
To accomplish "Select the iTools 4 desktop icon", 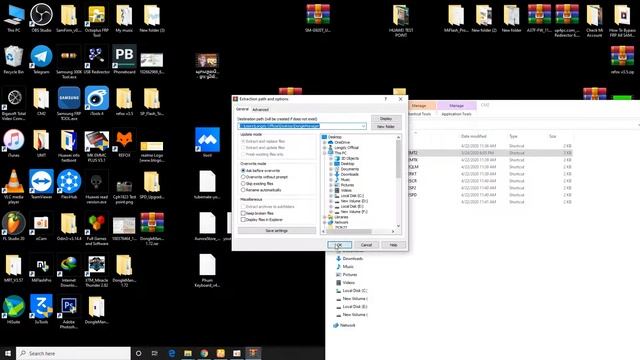I will (97, 100).
